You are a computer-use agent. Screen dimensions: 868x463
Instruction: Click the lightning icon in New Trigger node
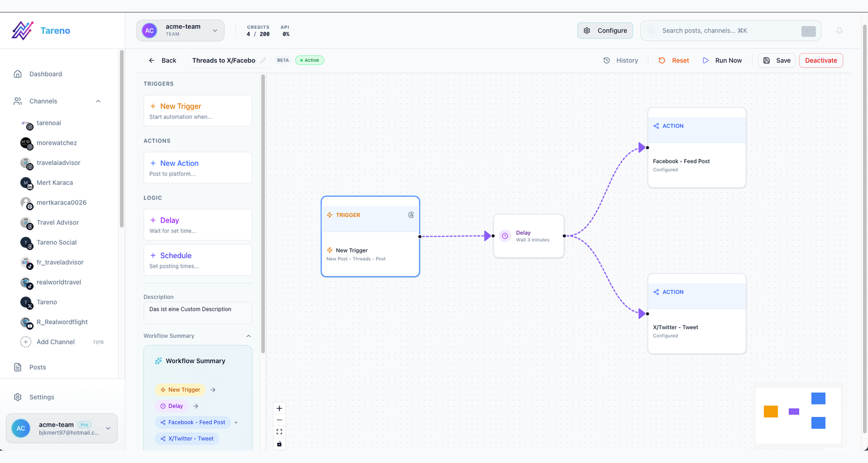(330, 250)
